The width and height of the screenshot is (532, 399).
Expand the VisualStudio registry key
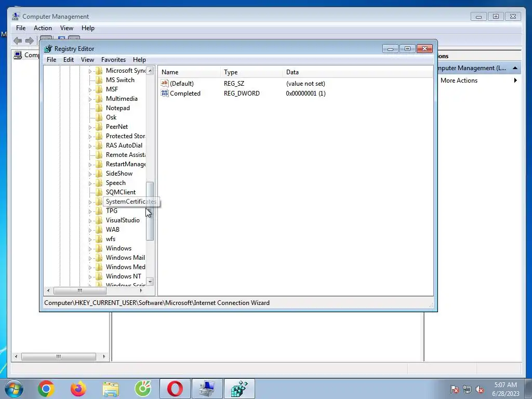coord(90,220)
